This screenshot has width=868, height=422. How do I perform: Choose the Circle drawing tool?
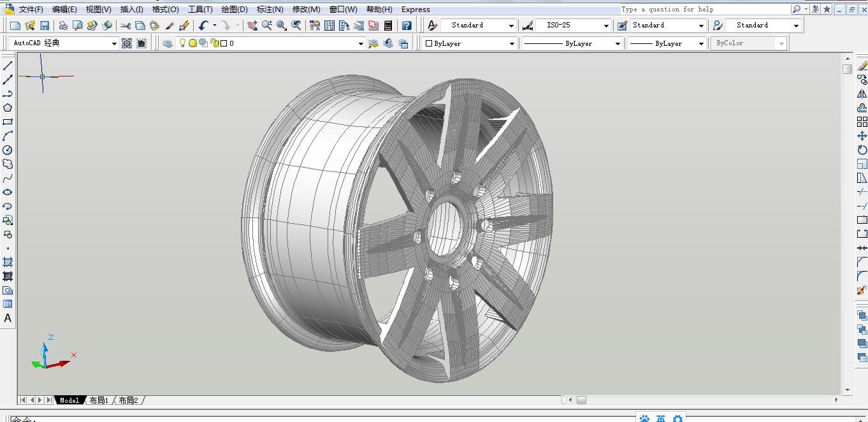(8, 150)
